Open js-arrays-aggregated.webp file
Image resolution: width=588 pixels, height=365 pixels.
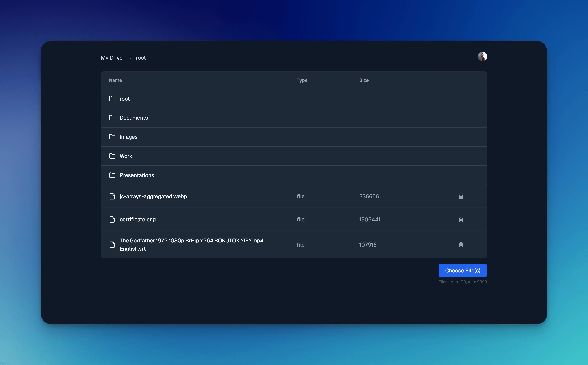click(153, 196)
